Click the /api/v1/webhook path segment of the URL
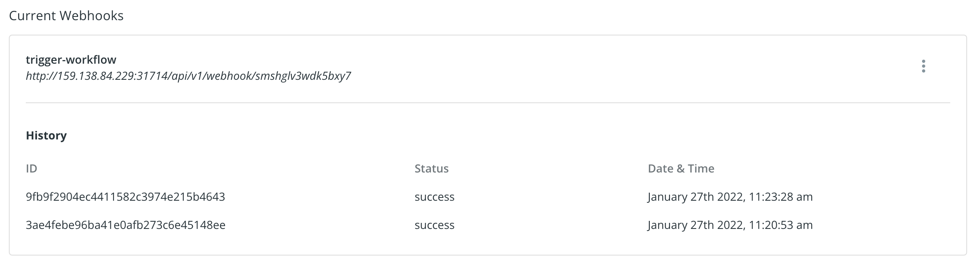 click(212, 76)
